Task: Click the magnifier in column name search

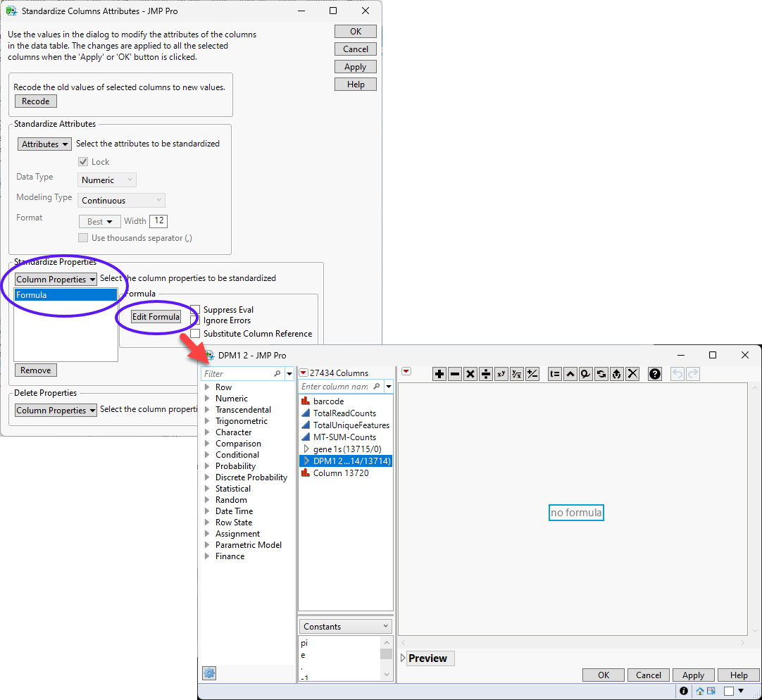Action: (377, 387)
